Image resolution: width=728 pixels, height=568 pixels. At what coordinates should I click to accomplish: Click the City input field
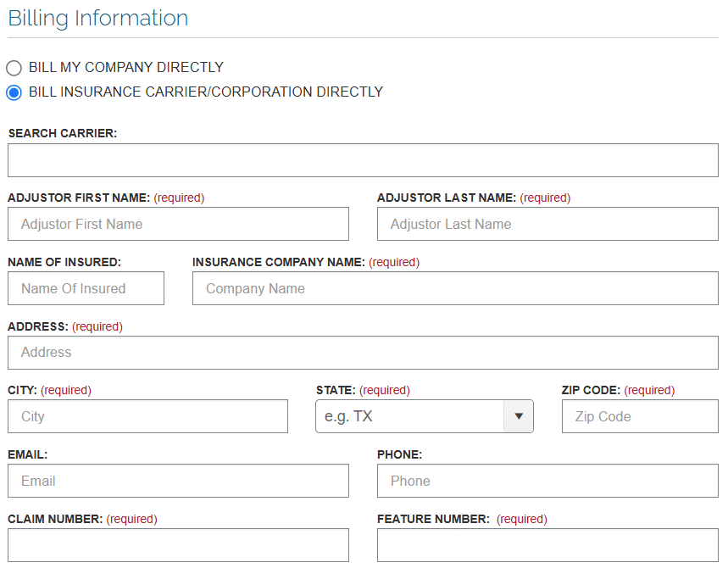pyautogui.click(x=147, y=416)
